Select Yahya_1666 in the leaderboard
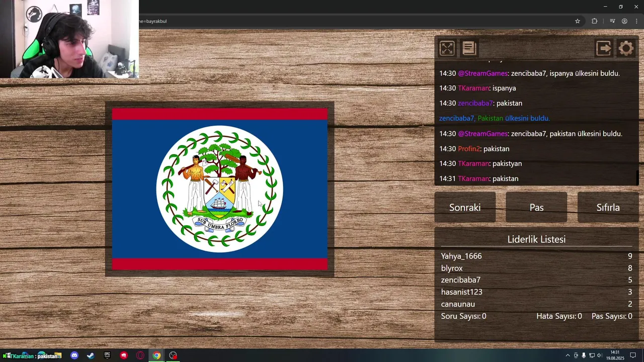The height and width of the screenshot is (362, 644). (461, 256)
